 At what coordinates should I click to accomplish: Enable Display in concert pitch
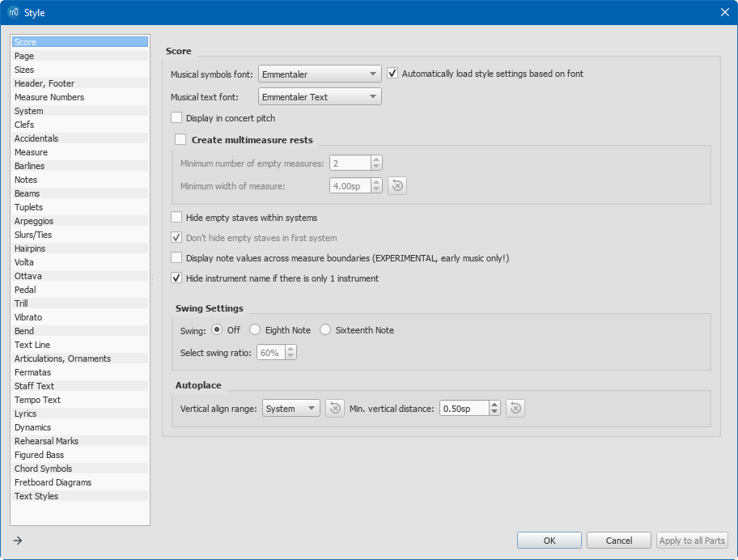(x=177, y=118)
